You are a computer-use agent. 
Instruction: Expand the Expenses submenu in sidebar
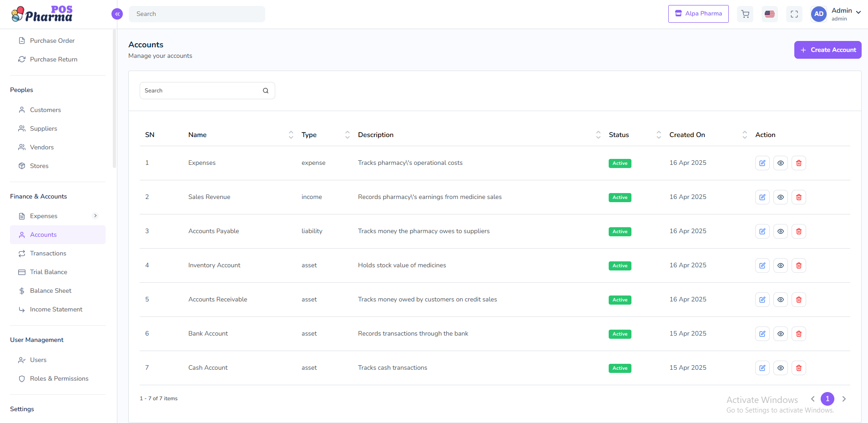pos(95,216)
